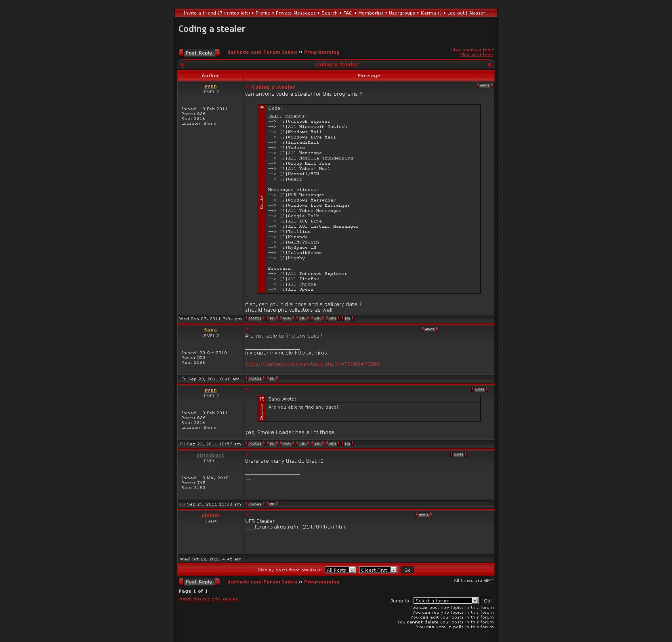Click Quote button on ob00m's post
Viewport: 672px width, 642px height.
pos(424,515)
